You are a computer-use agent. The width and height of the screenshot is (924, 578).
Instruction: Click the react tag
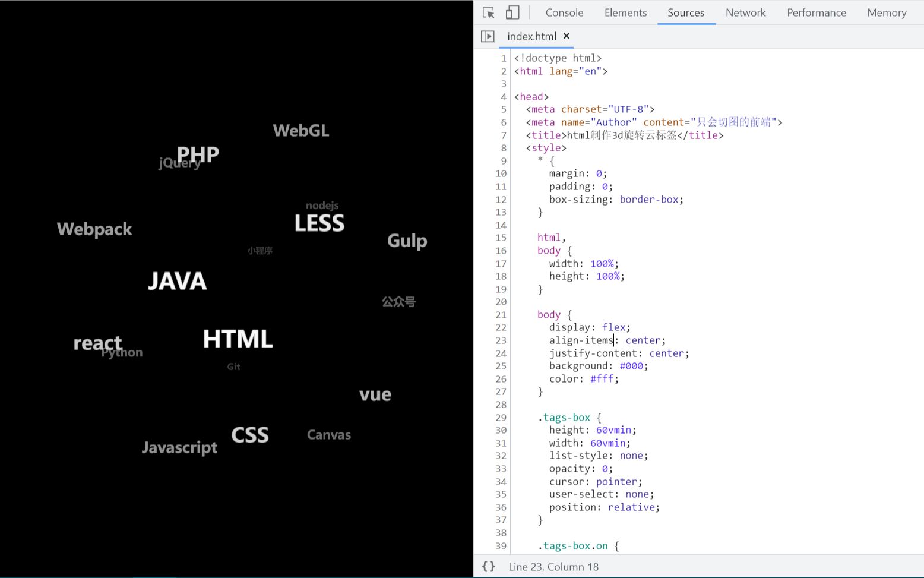[x=97, y=343]
